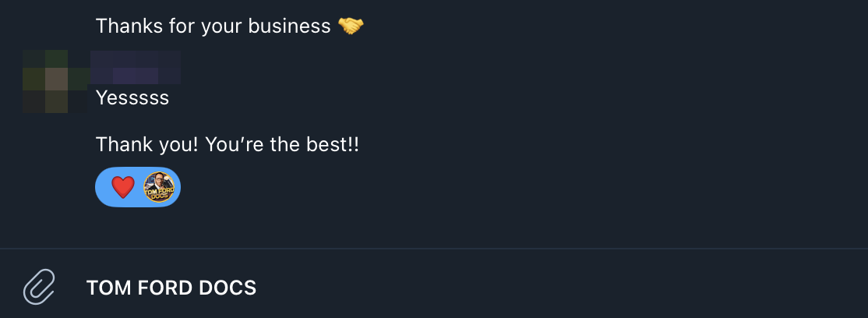Viewport: 868px width, 318px height.
Task: Select the "Thanks for your business" message
Action: (213, 26)
